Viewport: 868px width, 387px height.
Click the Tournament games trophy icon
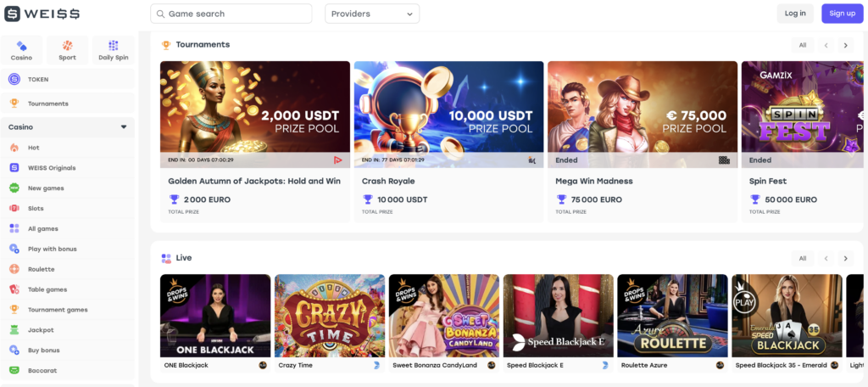click(x=14, y=310)
